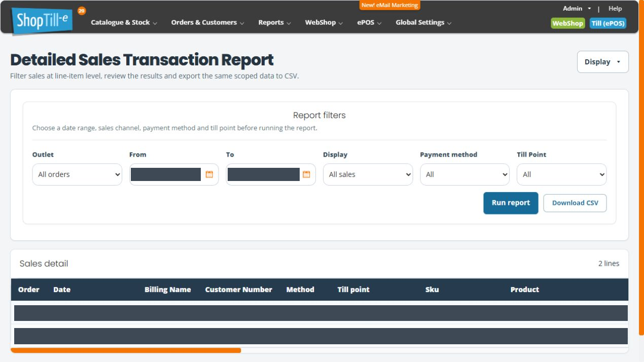Viewport: 644px width, 362px height.
Task: Open the Payment method dropdown
Action: 464,174
